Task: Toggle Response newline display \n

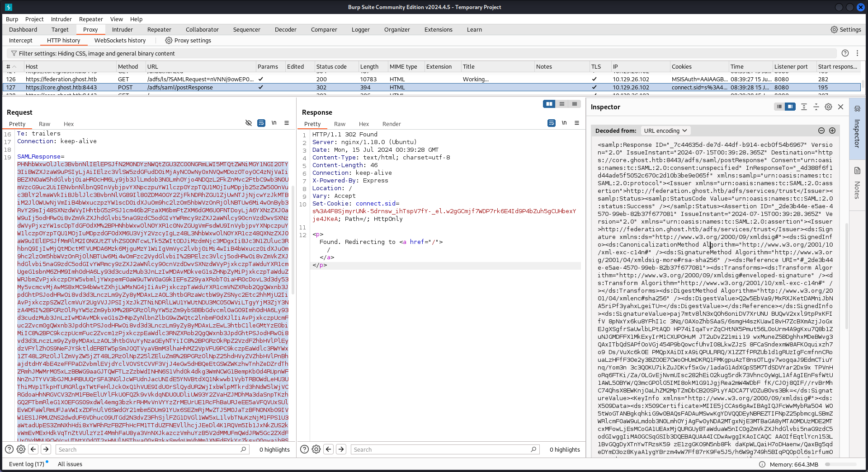Action: coord(564,123)
